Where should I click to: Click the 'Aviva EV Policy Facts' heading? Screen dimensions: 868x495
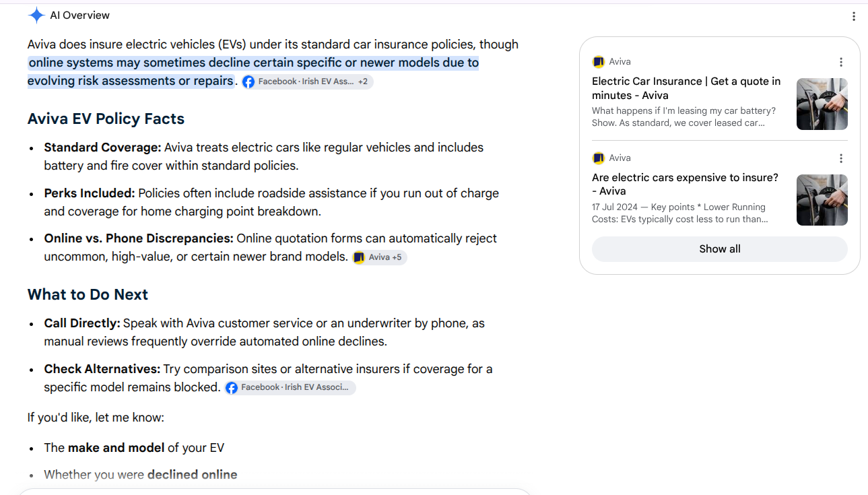pyautogui.click(x=106, y=119)
